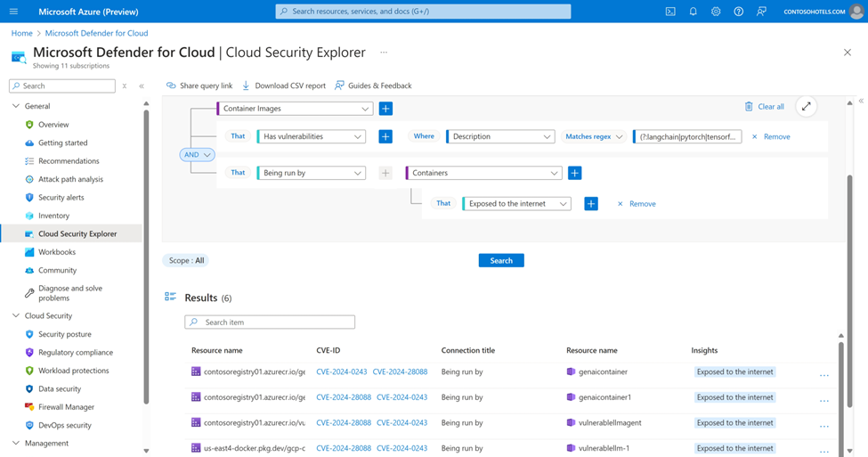The image size is (868, 457).
Task: Click plus button next to Has vulnerabilities
Action: [x=385, y=136]
